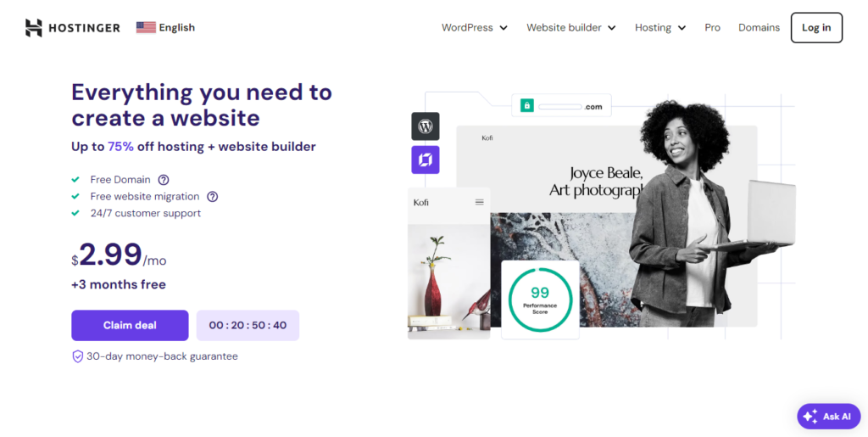
Task: Click the 99 Performance Score gauge
Action: click(x=540, y=299)
